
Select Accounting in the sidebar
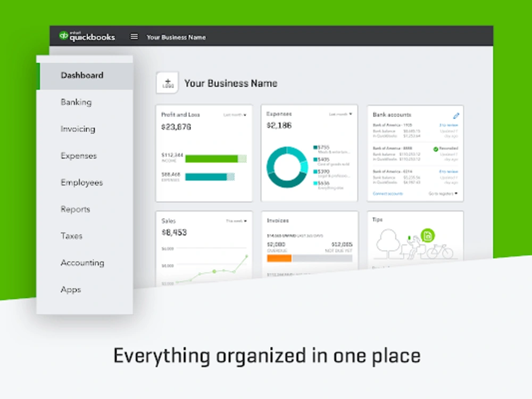[x=82, y=263]
